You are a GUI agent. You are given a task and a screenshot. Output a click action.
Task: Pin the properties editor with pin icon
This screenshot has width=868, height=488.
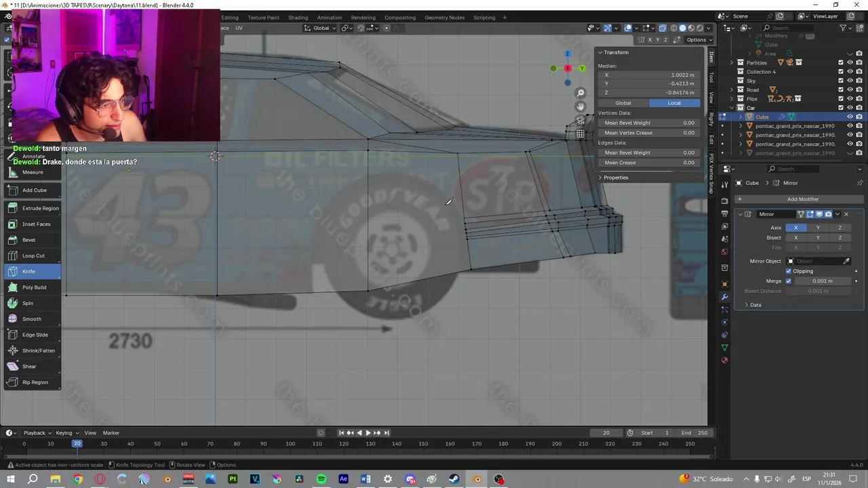click(x=860, y=183)
